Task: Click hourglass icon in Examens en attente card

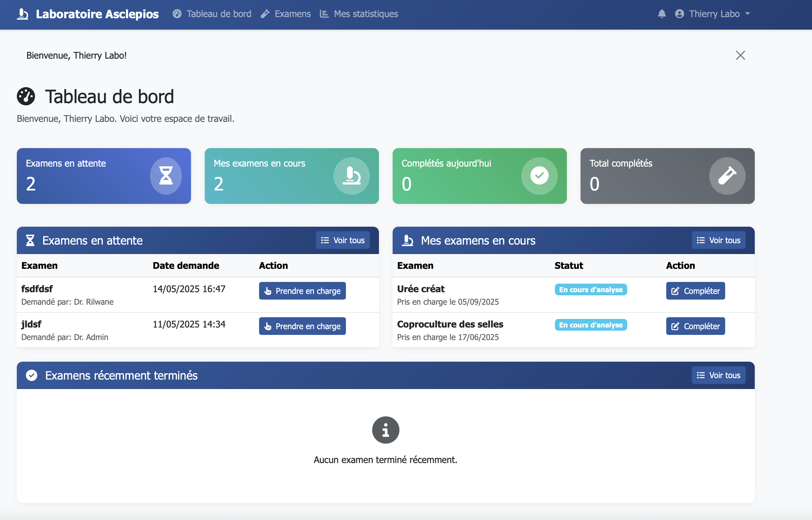Action: click(166, 176)
